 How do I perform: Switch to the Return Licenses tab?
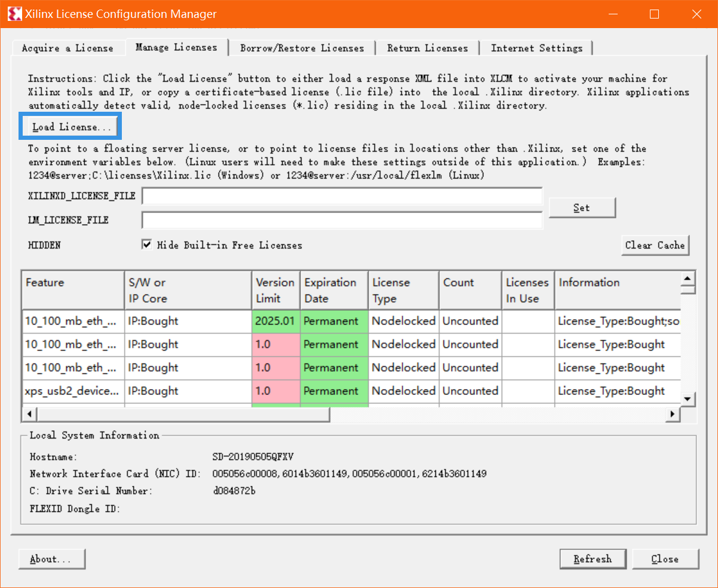click(428, 48)
